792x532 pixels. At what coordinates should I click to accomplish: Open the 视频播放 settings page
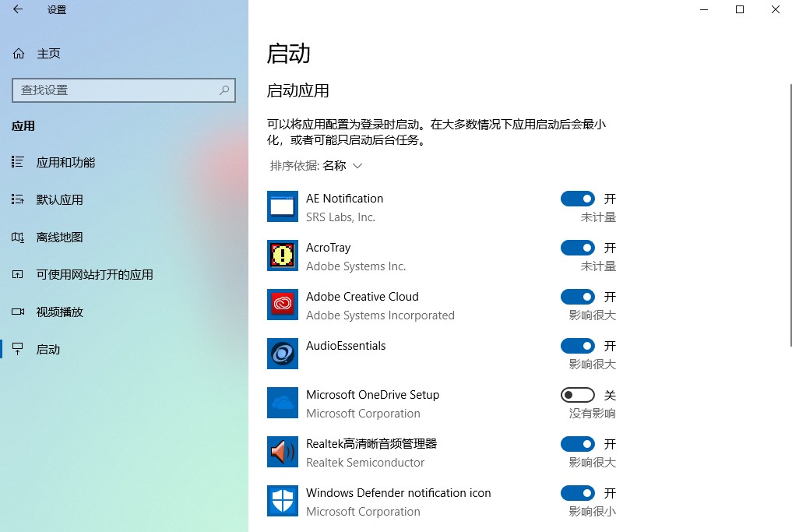tap(59, 312)
